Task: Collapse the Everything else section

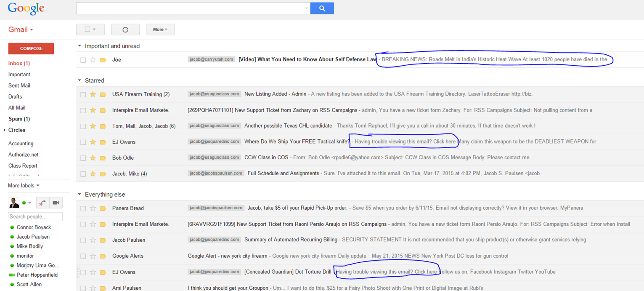Action: (80, 195)
